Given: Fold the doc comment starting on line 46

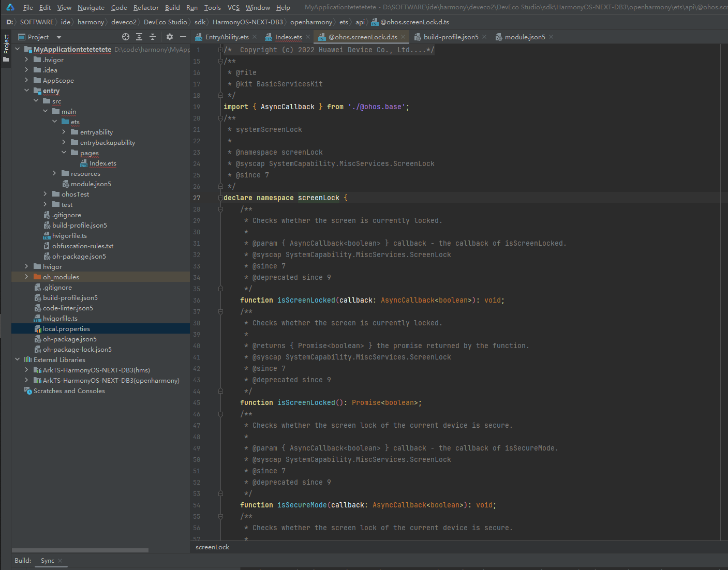Looking at the screenshot, I should (220, 414).
